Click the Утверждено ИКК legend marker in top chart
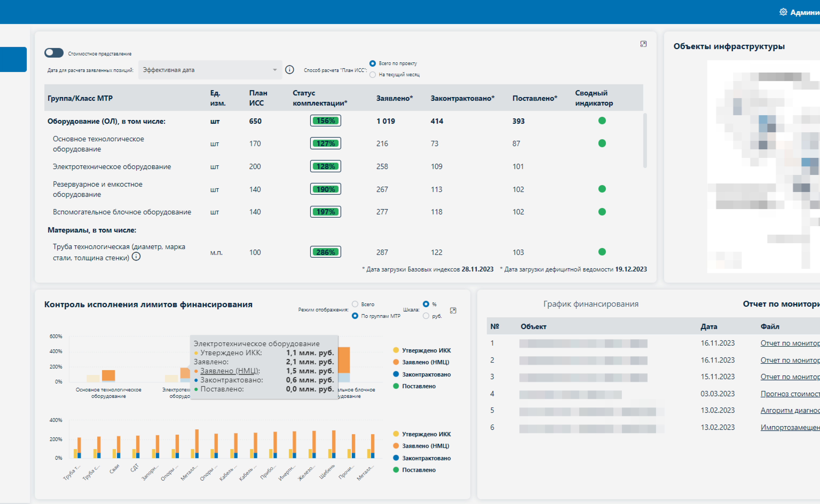Image resolution: width=820 pixels, height=504 pixels. 396,350
